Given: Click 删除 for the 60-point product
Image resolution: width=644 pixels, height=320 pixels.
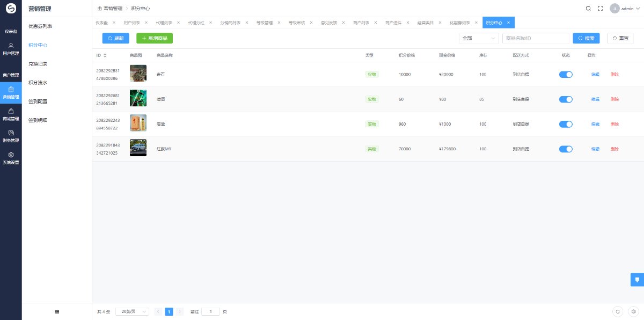Looking at the screenshot, I should tap(614, 99).
